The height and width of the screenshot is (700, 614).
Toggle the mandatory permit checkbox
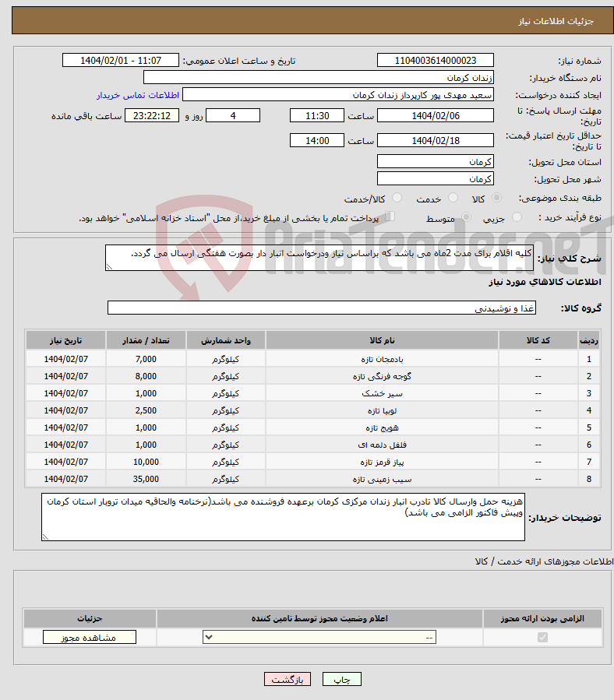542,637
